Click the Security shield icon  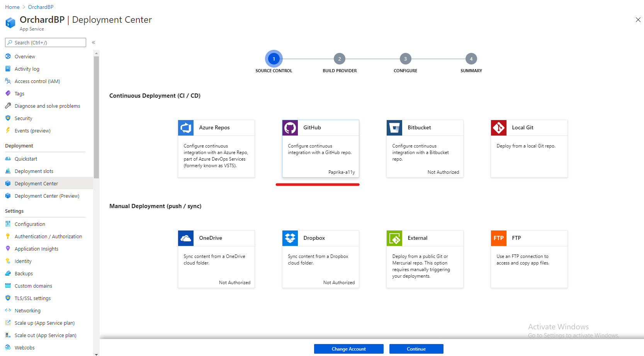tap(8, 118)
